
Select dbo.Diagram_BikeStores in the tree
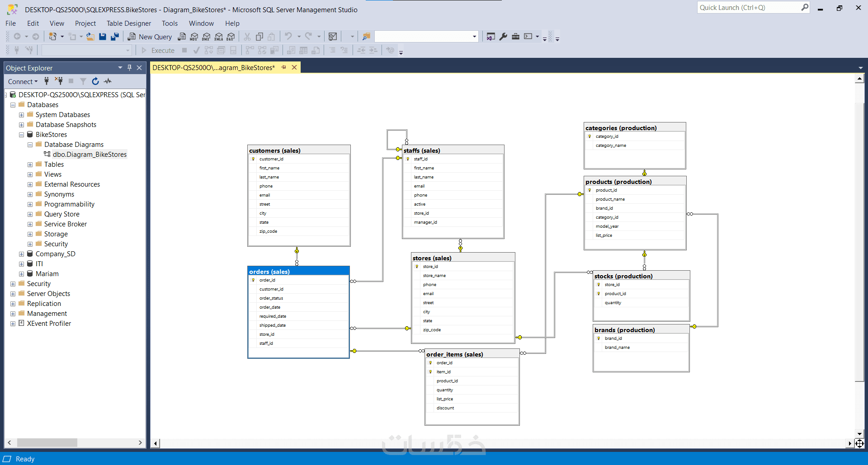[x=90, y=155]
